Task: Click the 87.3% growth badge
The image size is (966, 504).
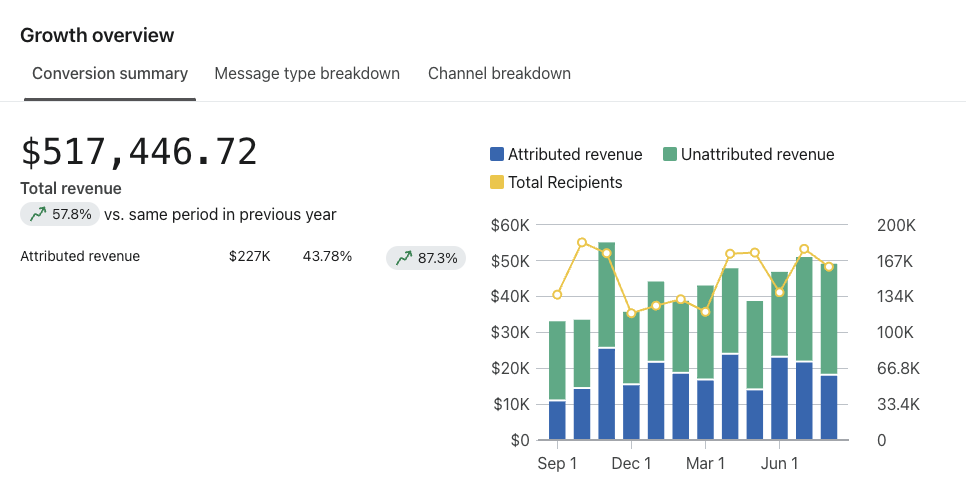Action: point(426,258)
